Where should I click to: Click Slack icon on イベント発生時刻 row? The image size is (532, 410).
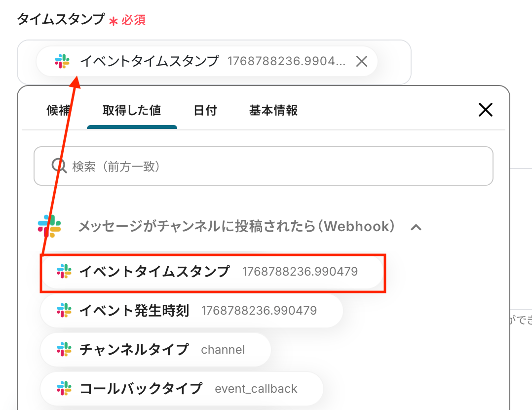point(64,311)
